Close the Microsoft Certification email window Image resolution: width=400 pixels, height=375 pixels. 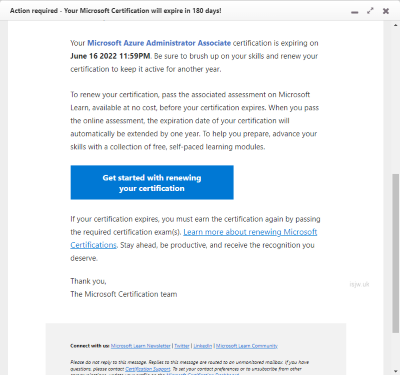[x=386, y=11]
